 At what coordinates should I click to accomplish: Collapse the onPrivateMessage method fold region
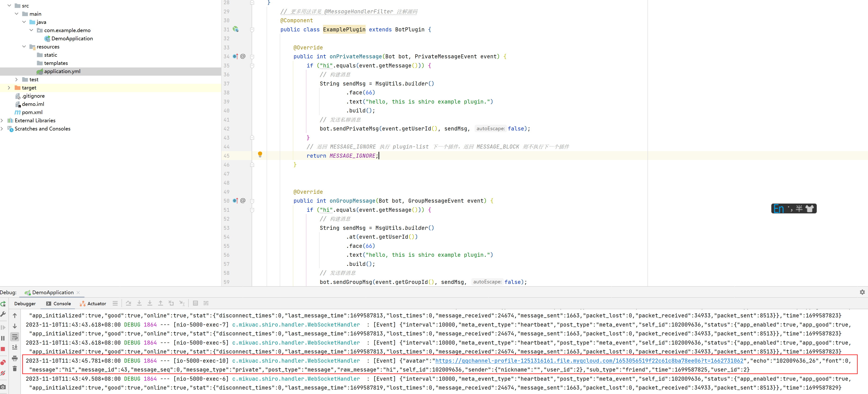252,56
